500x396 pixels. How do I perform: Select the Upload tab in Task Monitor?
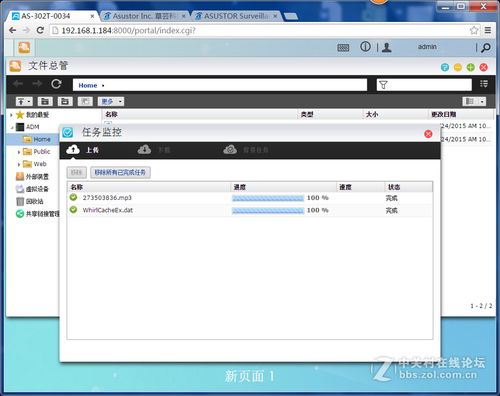pyautogui.click(x=83, y=150)
